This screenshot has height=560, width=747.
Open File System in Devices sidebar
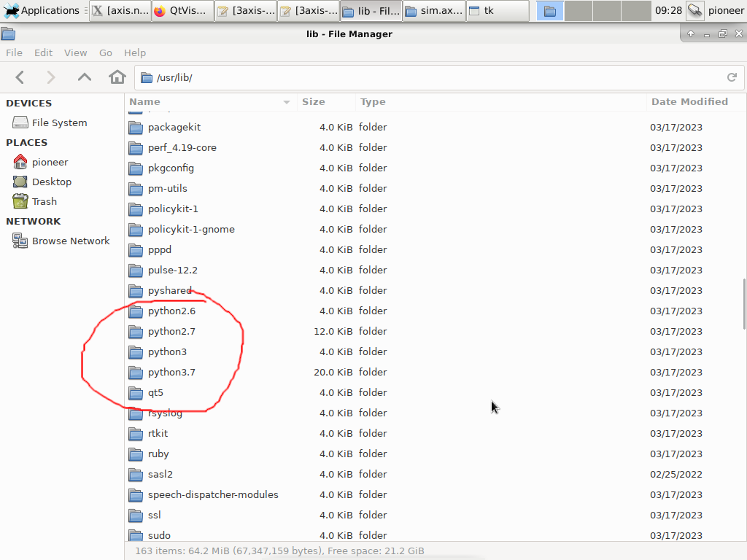coord(58,123)
